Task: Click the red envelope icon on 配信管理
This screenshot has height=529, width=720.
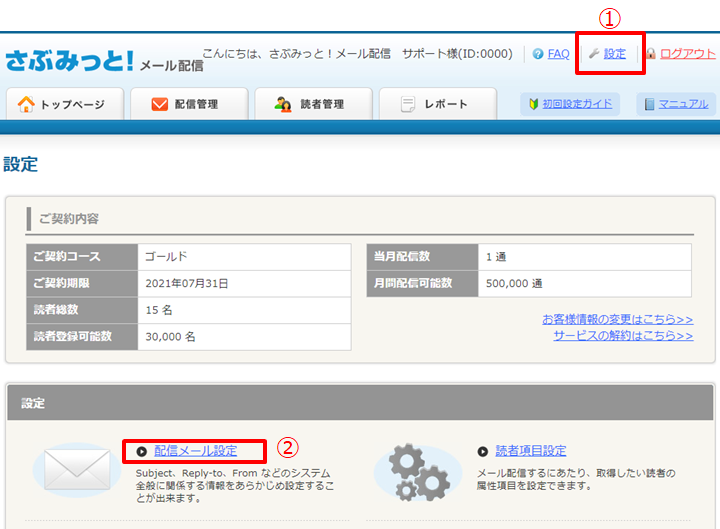Action: click(x=160, y=104)
